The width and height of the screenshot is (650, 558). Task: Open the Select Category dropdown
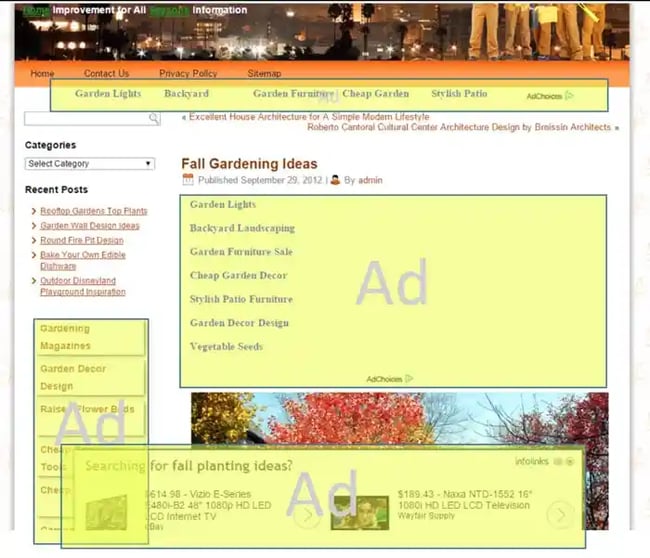[x=90, y=164]
